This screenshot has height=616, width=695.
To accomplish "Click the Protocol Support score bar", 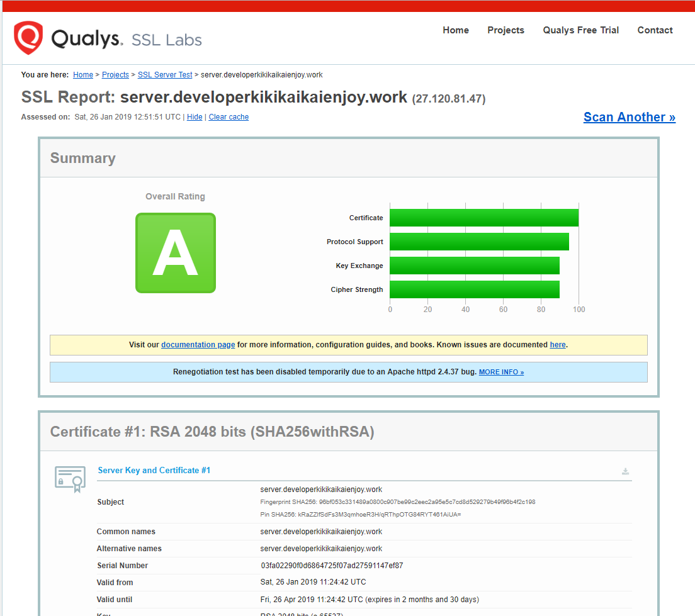I will [479, 242].
